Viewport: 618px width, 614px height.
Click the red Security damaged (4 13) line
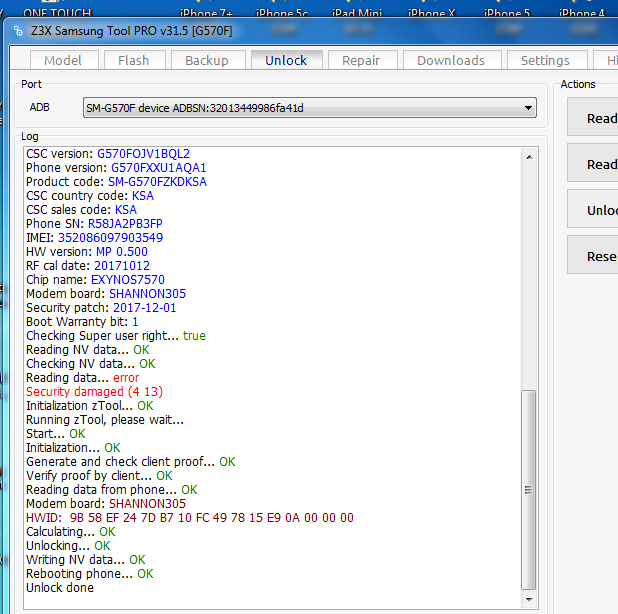coord(95,392)
